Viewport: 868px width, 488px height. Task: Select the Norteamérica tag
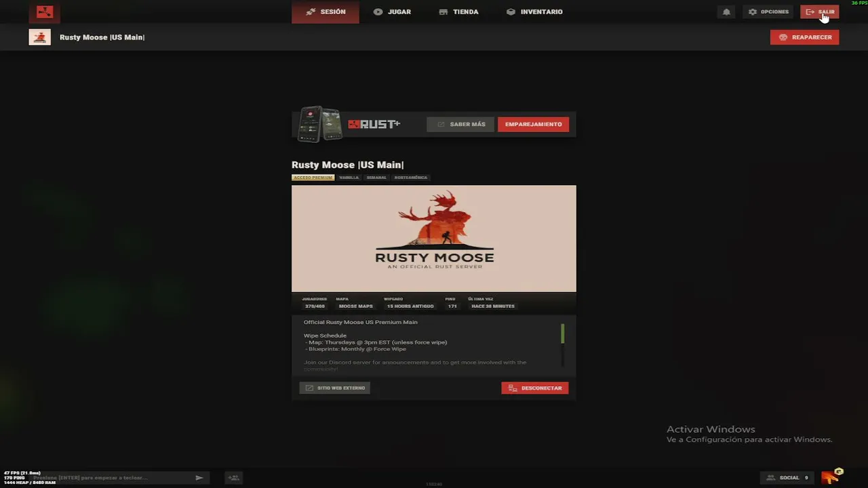click(x=411, y=178)
